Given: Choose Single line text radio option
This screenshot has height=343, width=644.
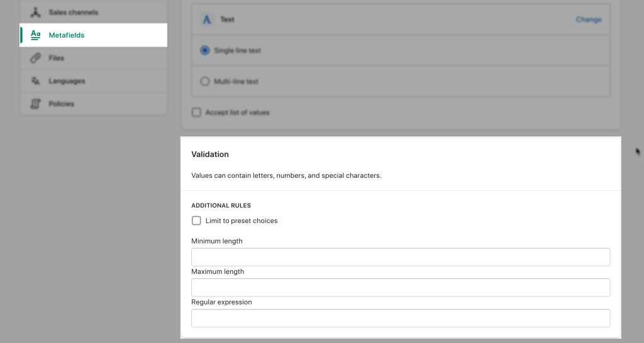Looking at the screenshot, I should pyautogui.click(x=204, y=50).
